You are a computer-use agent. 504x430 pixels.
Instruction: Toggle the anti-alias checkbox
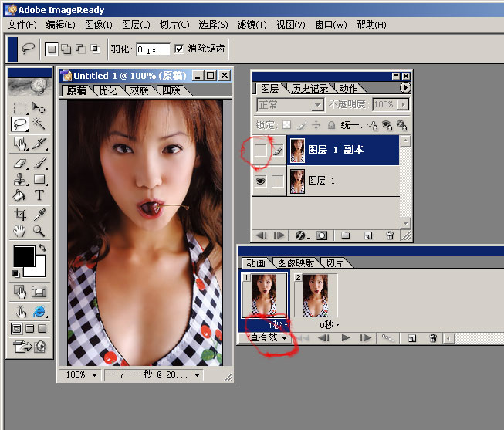(x=179, y=49)
